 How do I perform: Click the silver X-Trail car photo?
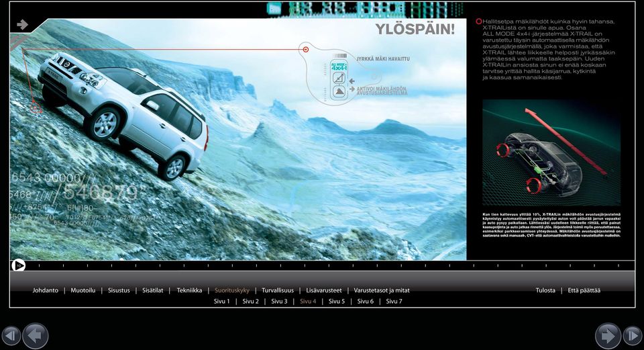(x=123, y=115)
